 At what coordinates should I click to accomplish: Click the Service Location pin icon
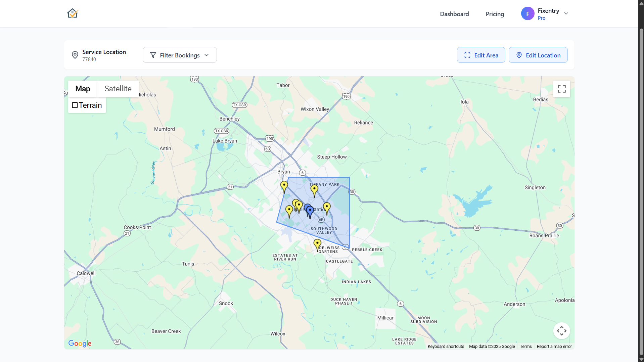[x=75, y=55]
